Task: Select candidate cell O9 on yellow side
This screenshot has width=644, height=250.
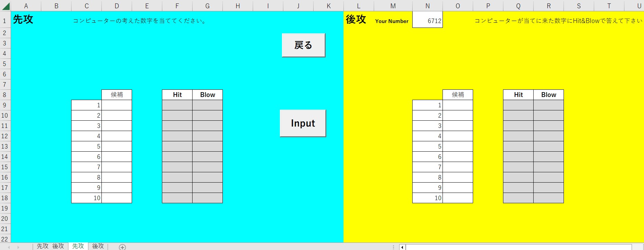Action: (458, 105)
